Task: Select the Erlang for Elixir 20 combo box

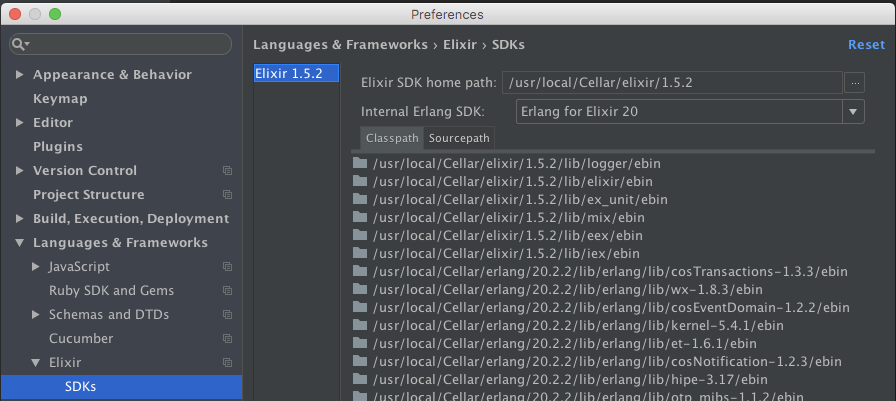Action: click(x=690, y=112)
